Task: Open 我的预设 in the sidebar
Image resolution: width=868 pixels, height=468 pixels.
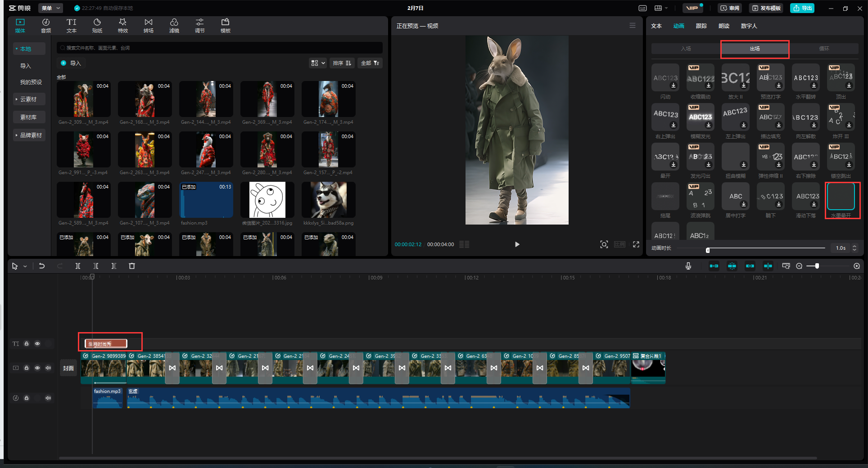Action: (31, 82)
